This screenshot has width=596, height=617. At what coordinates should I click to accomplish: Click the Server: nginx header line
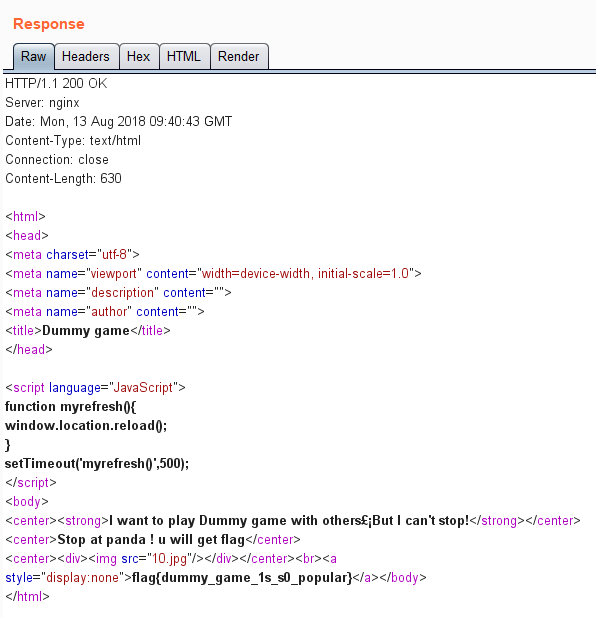click(x=42, y=103)
